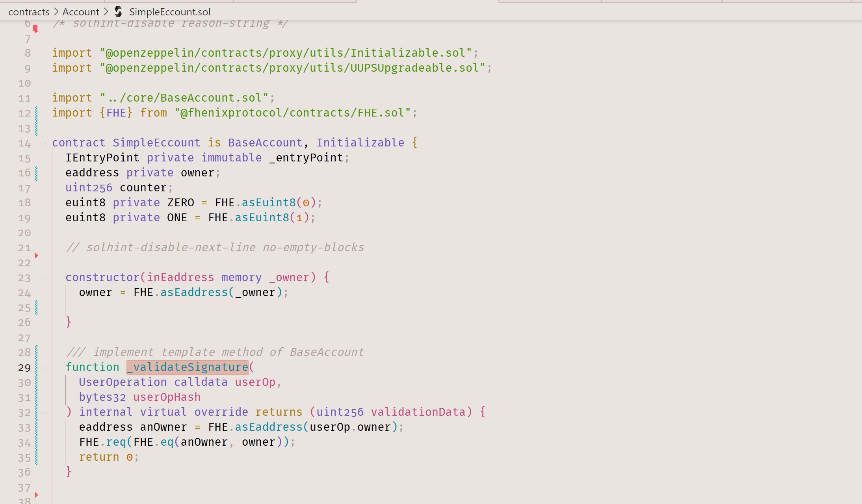Click the closing brace on line 36

[69, 471]
